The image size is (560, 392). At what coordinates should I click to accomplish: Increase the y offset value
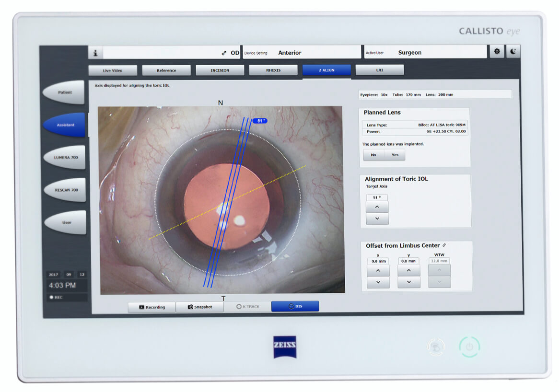(x=408, y=270)
